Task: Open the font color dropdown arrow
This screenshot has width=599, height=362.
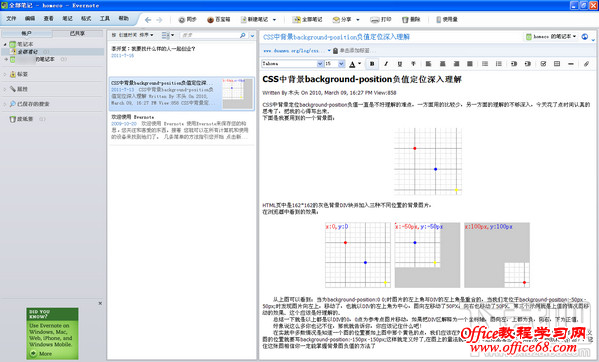Action: (x=359, y=64)
